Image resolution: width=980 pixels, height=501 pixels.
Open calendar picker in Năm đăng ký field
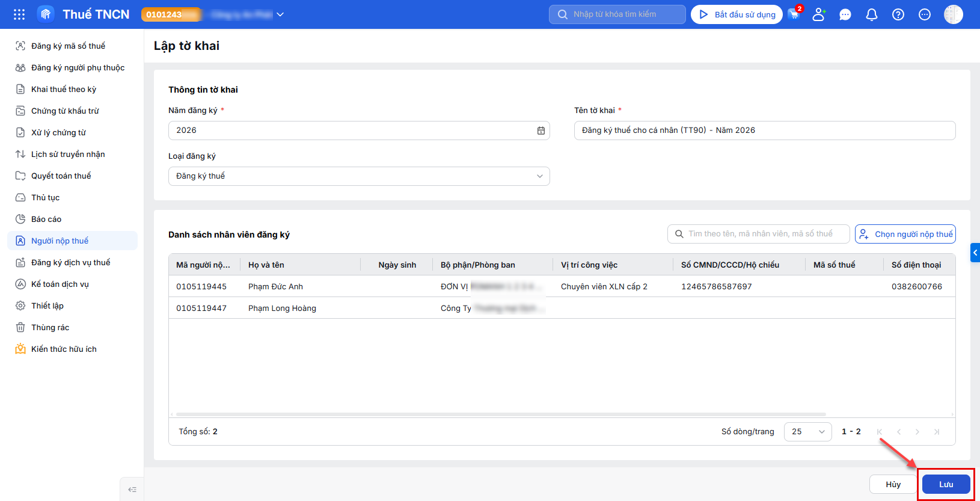541,131
